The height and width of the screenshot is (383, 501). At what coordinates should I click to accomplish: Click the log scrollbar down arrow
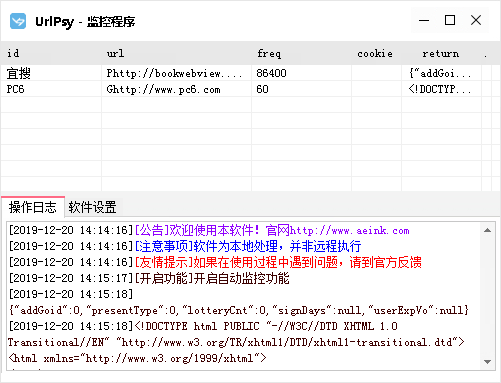click(x=487, y=362)
